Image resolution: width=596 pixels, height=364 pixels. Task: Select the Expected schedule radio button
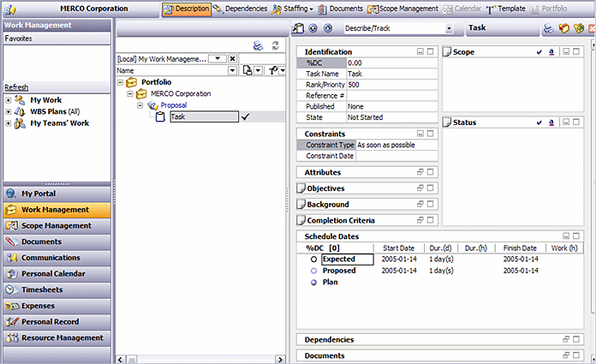(x=313, y=260)
